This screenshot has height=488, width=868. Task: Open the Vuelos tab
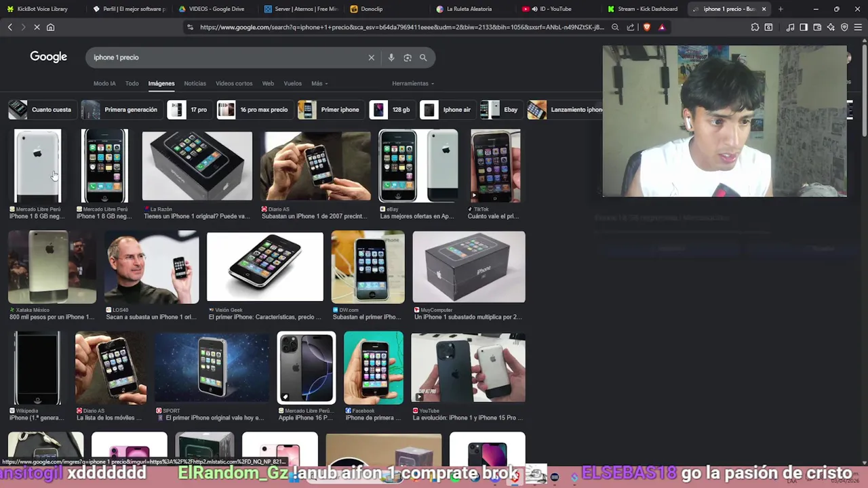(x=292, y=83)
